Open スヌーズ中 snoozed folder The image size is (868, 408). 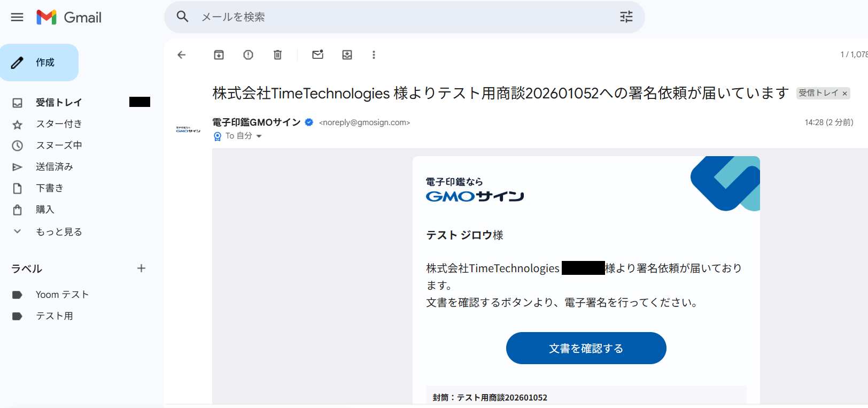[x=59, y=145]
